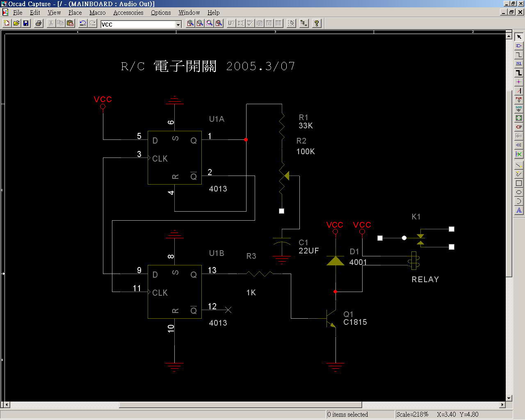This screenshot has height=420, width=525.
Task: Open the Place menu
Action: click(75, 13)
